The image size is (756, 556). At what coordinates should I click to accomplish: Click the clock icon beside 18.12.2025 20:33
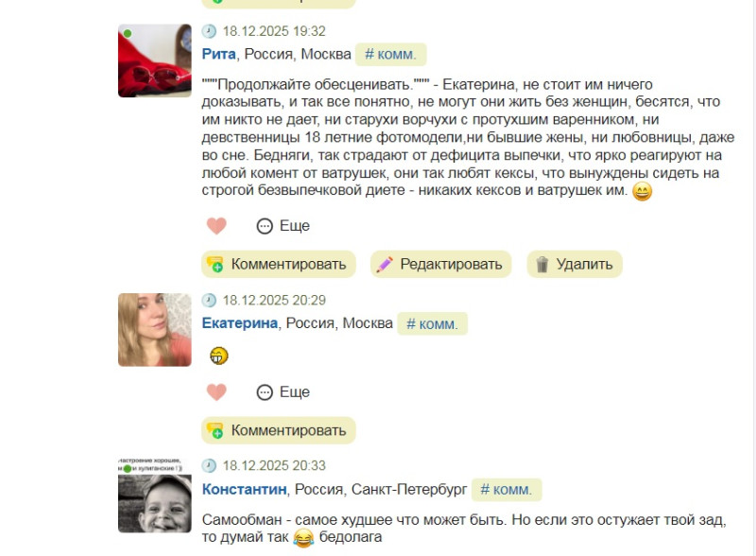[209, 466]
